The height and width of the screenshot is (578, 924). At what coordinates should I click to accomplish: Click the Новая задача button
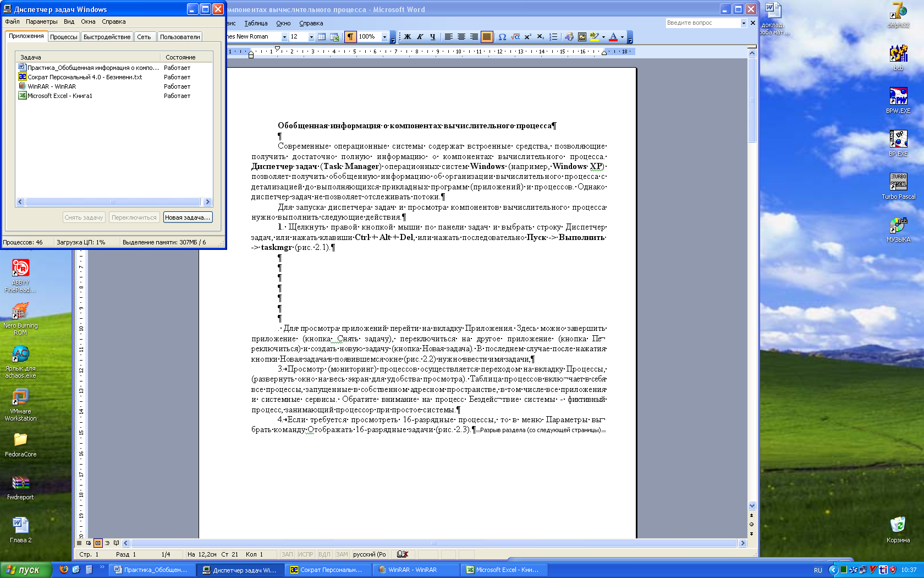188,217
